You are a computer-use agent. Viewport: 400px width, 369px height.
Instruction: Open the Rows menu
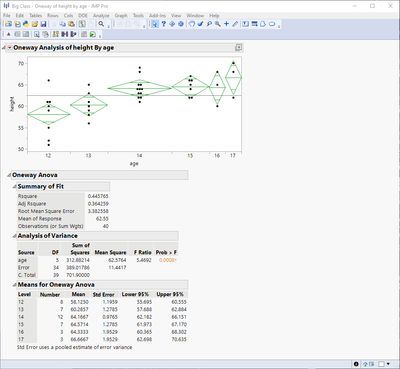coord(53,15)
